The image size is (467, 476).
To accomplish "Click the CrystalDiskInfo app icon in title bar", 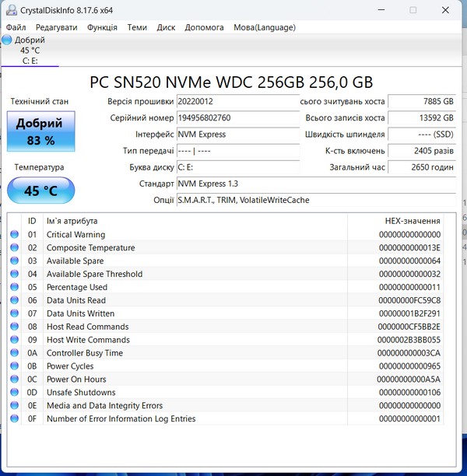I will 9,10.
